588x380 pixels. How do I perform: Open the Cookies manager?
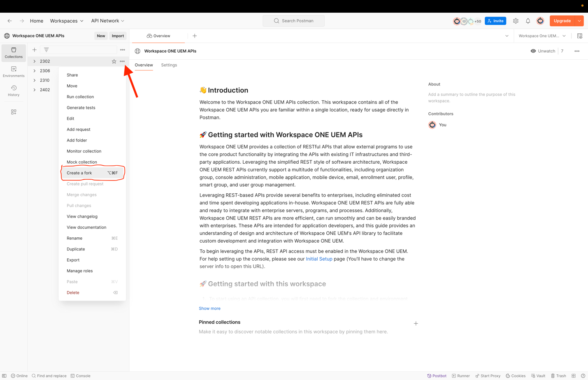tap(515, 375)
